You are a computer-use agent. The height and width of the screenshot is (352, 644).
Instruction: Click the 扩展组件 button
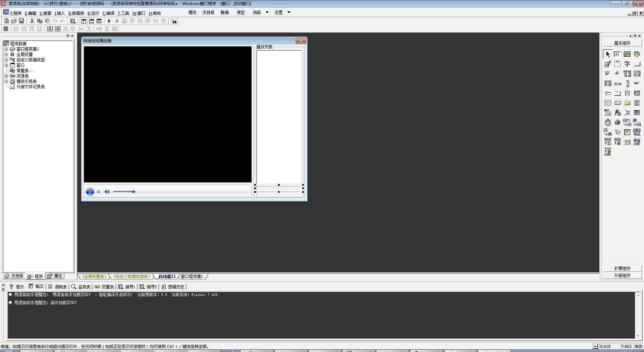622,268
